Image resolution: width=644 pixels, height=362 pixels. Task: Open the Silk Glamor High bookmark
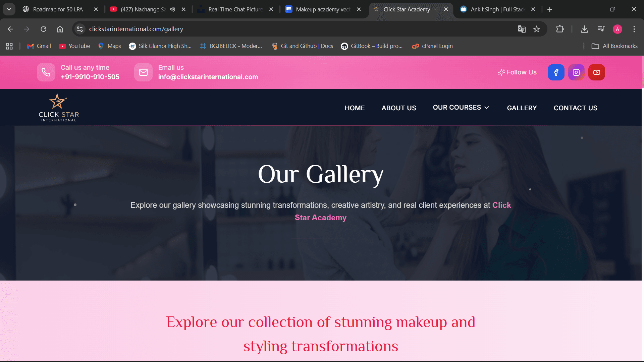(x=160, y=46)
